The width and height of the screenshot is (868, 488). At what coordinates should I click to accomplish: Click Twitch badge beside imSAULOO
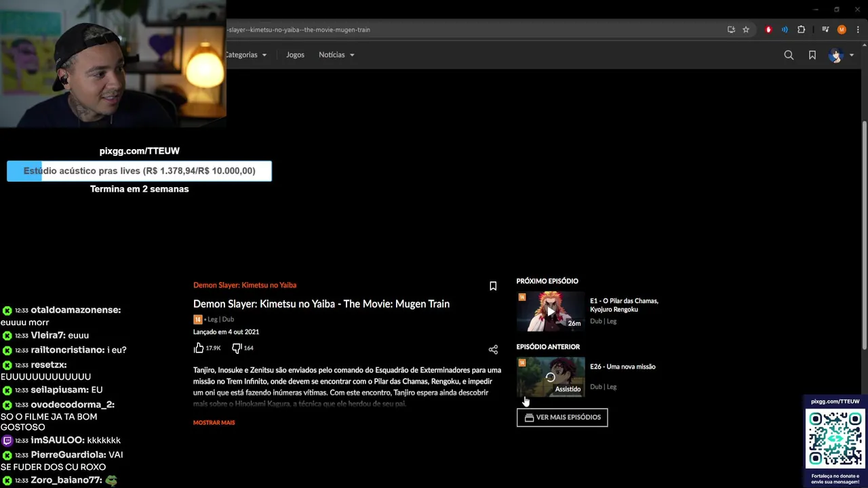point(7,441)
